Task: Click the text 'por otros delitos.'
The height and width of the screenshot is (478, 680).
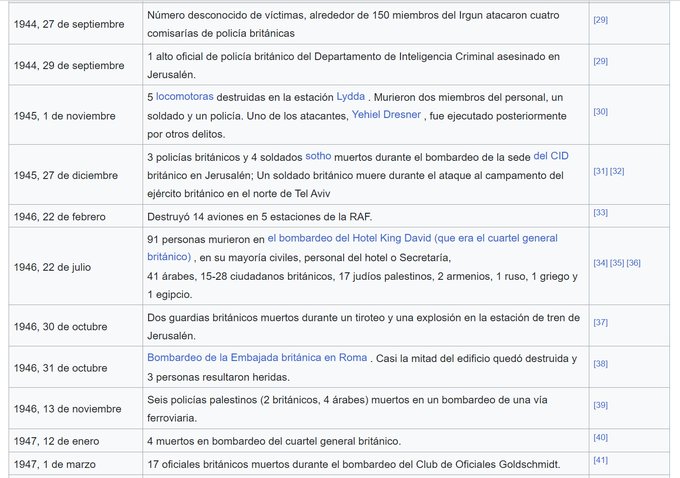Action: [186, 134]
